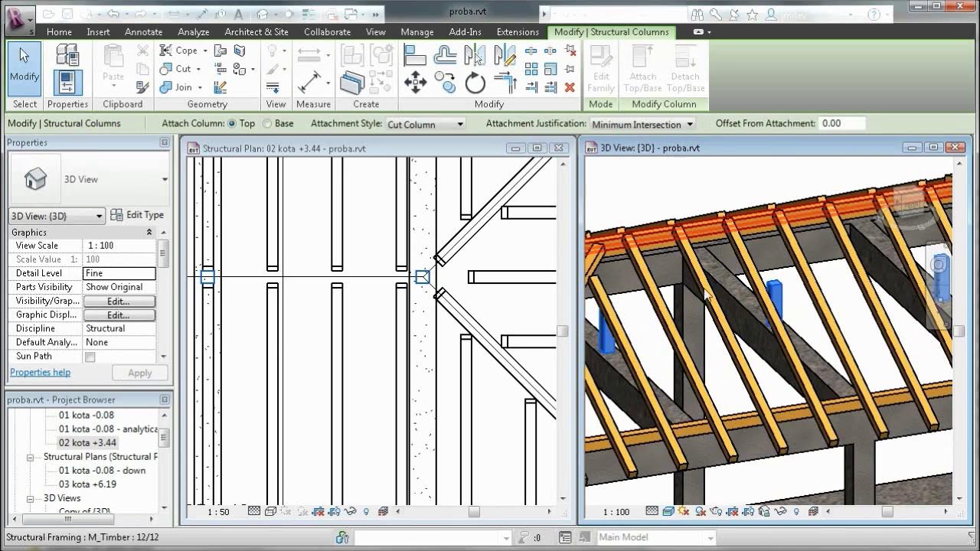Activate the Move tool

click(x=415, y=83)
